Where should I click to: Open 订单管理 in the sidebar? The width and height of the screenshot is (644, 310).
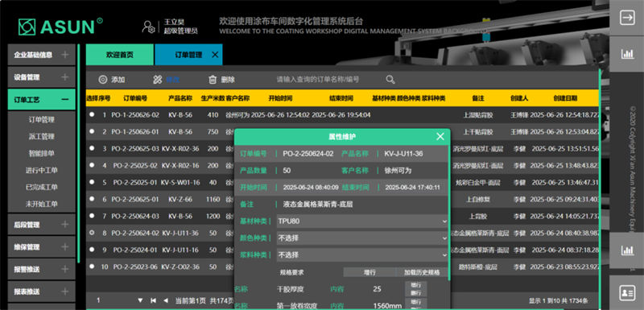[x=42, y=120]
